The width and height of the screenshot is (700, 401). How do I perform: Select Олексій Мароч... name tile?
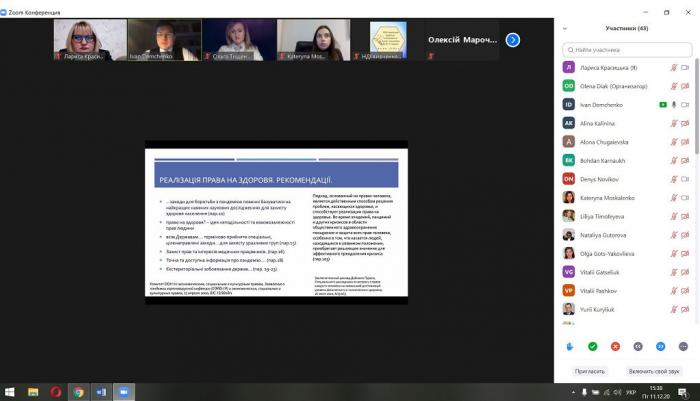462,40
